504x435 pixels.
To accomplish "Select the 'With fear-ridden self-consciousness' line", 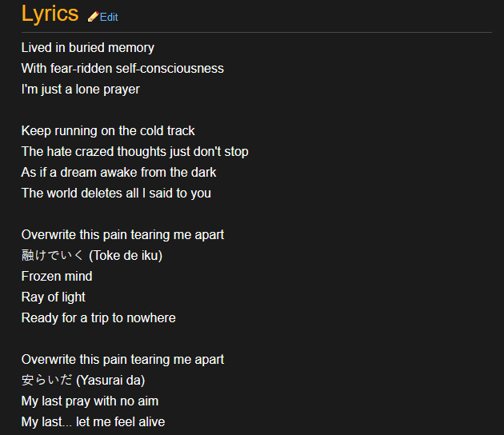I will coord(122,69).
